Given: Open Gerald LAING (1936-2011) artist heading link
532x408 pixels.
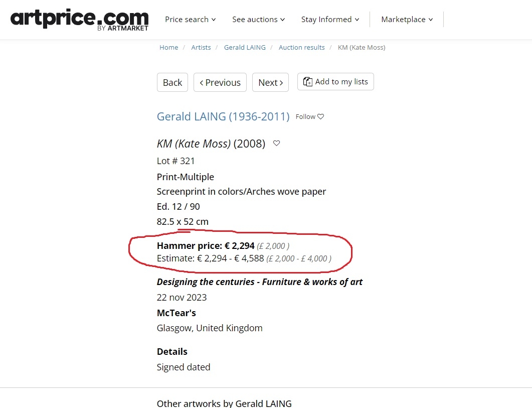Looking at the screenshot, I should coord(223,116).
